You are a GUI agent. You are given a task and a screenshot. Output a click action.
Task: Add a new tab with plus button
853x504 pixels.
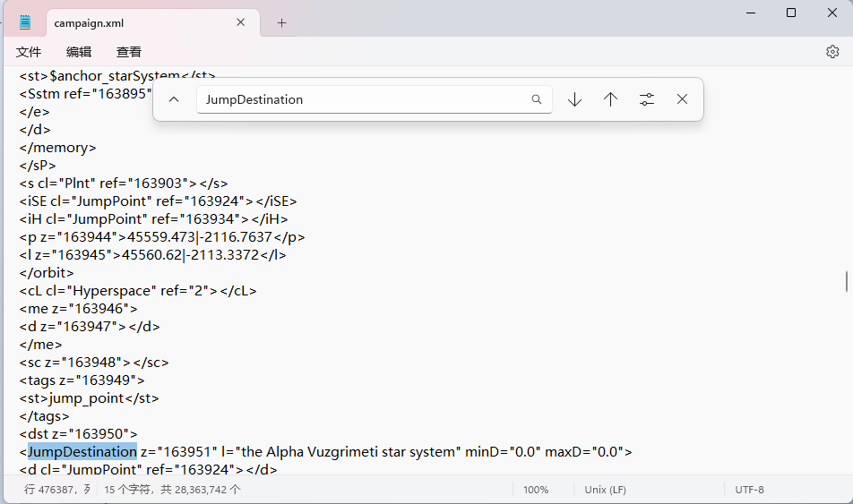(x=281, y=22)
